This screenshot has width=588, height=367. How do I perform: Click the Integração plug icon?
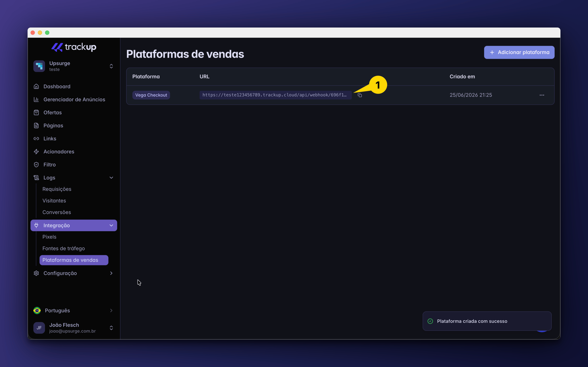click(36, 225)
